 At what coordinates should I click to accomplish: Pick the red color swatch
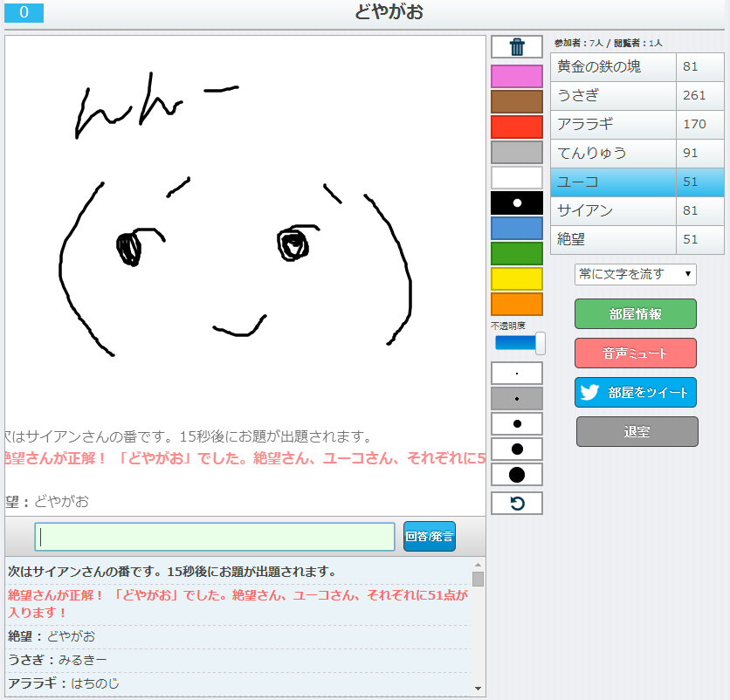coord(517,127)
